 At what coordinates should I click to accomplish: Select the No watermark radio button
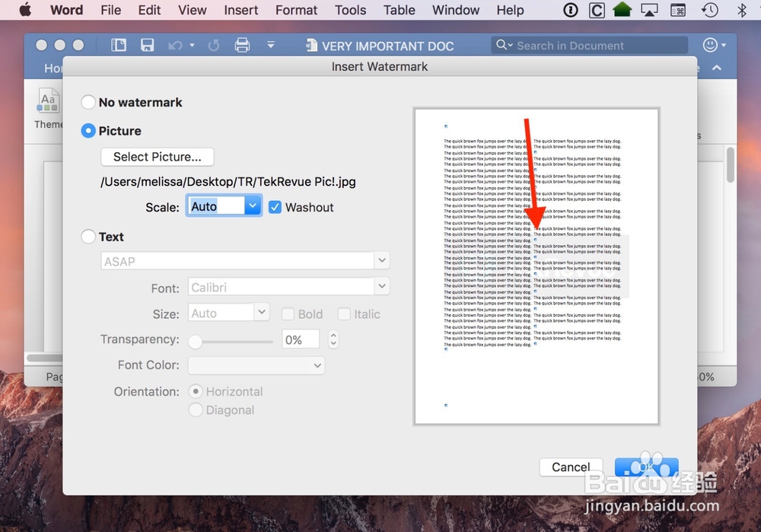(88, 102)
